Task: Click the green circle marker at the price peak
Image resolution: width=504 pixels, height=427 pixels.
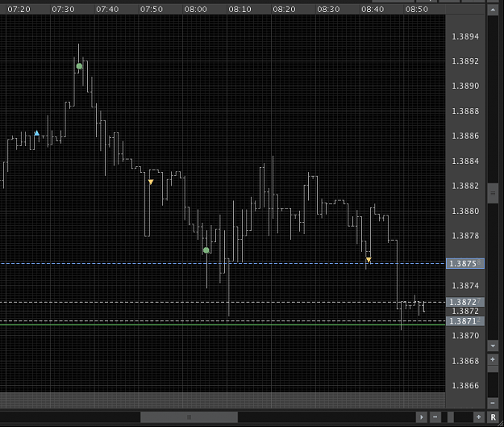Action: point(79,66)
